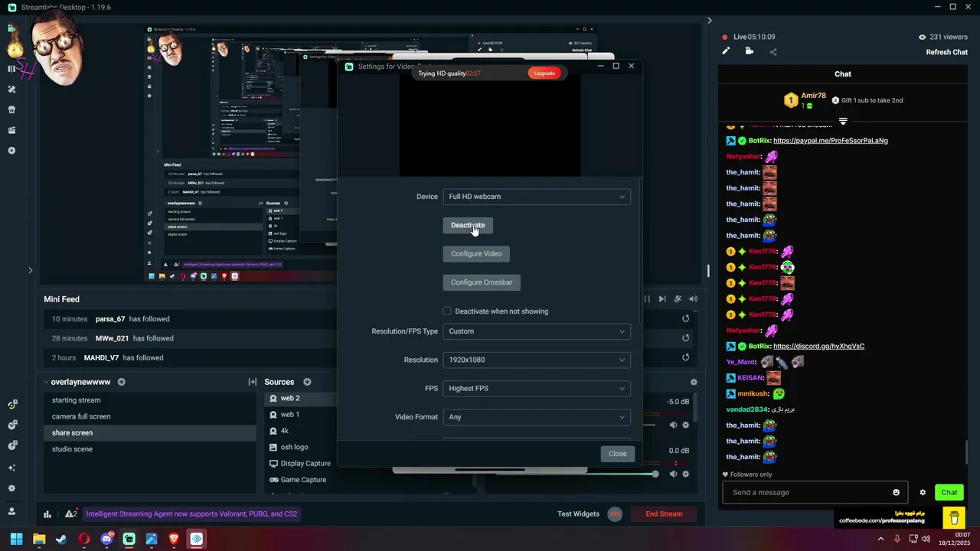Click the camera icon under Live timer
The image size is (980, 551).
click(x=749, y=51)
